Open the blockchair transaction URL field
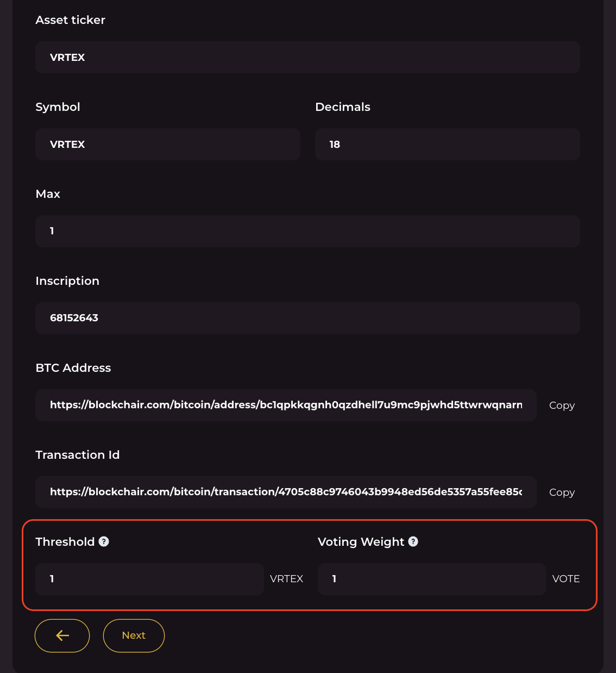616x673 pixels. (286, 492)
